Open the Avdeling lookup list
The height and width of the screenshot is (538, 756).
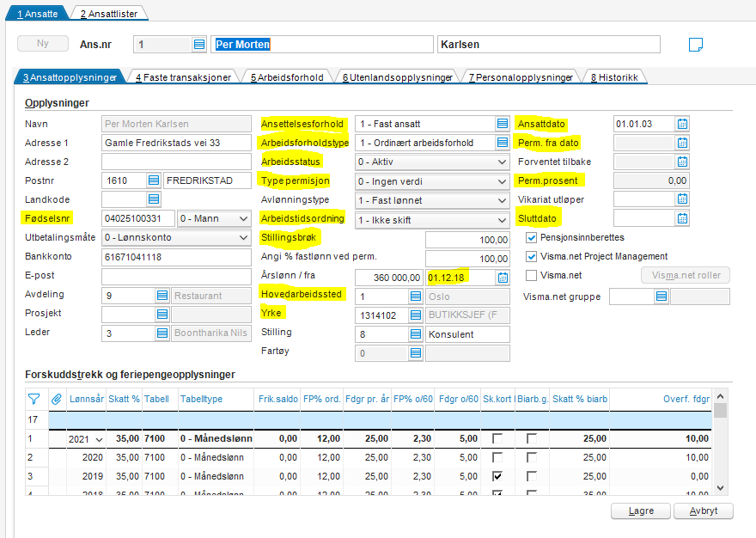pyautogui.click(x=162, y=296)
